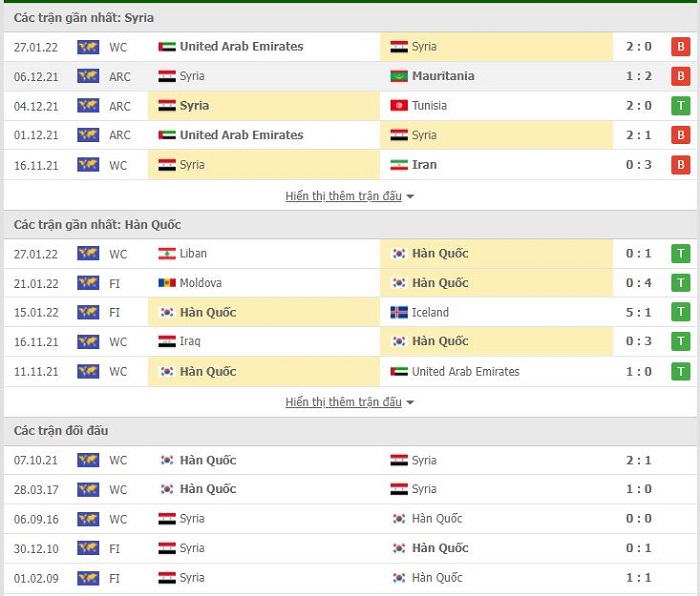
Task: Click the 5 : 1 score of Hàn Quốc vs Iceland
Action: [638, 313]
